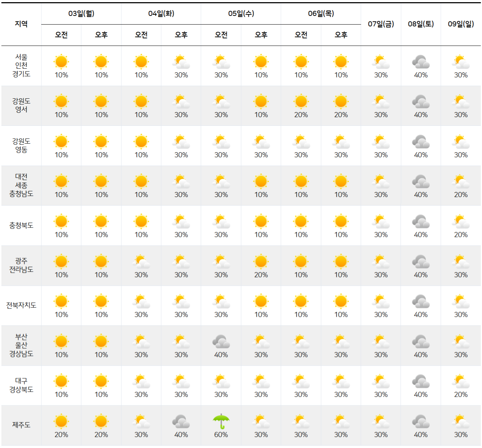Click the partly cloudy icon for 부산 울산 경상남도 06일 오후
482x448 pixels.
pos(341,341)
